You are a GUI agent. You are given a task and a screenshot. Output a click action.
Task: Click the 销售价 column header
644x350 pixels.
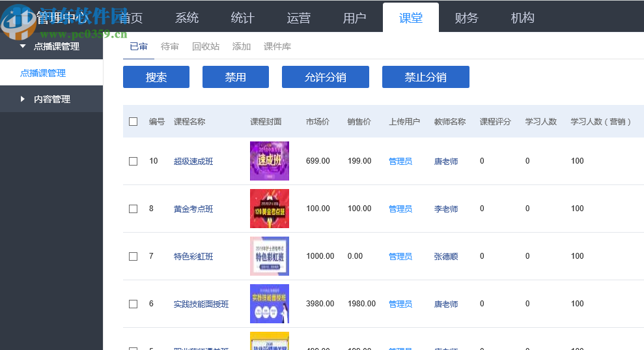coord(359,122)
